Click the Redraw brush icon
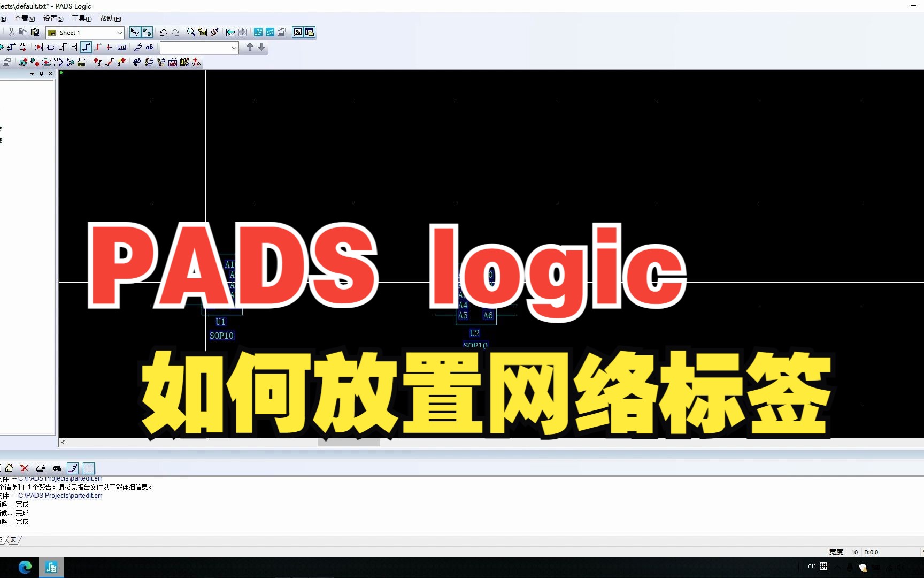Viewport: 924px width, 578px height. (x=214, y=32)
